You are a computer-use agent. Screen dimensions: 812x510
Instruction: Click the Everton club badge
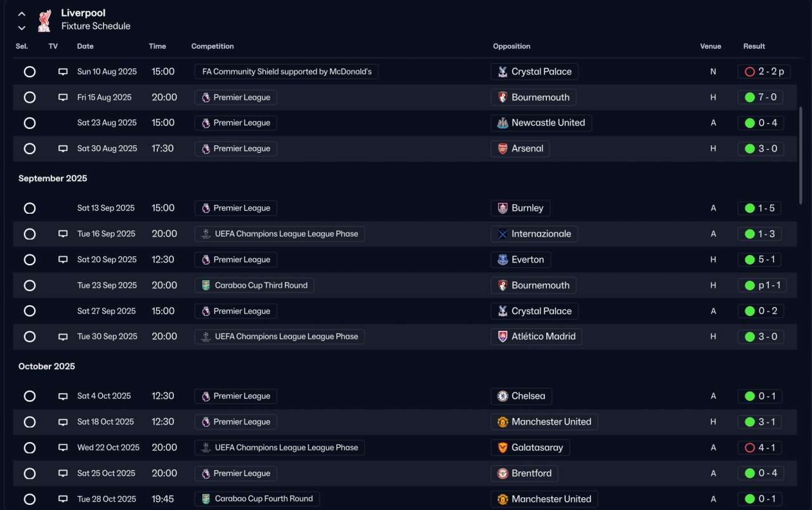pyautogui.click(x=502, y=259)
